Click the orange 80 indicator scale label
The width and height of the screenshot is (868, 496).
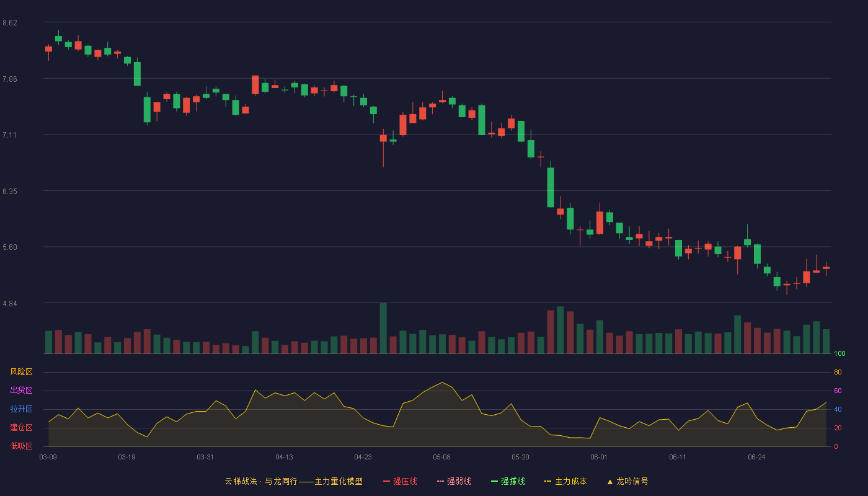click(x=838, y=372)
